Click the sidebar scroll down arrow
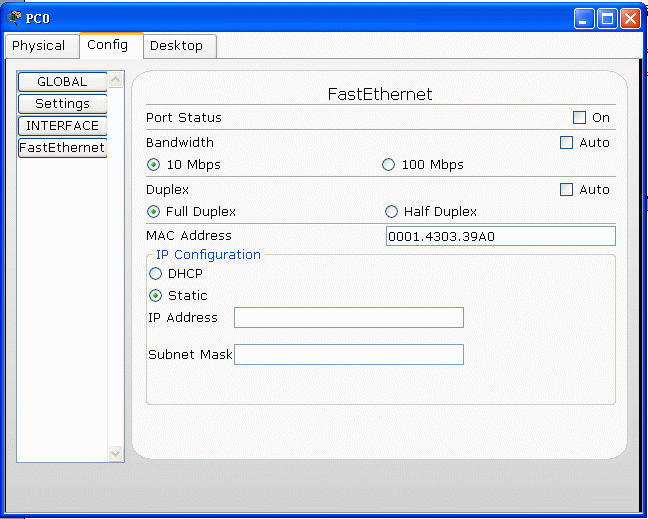 [115, 453]
